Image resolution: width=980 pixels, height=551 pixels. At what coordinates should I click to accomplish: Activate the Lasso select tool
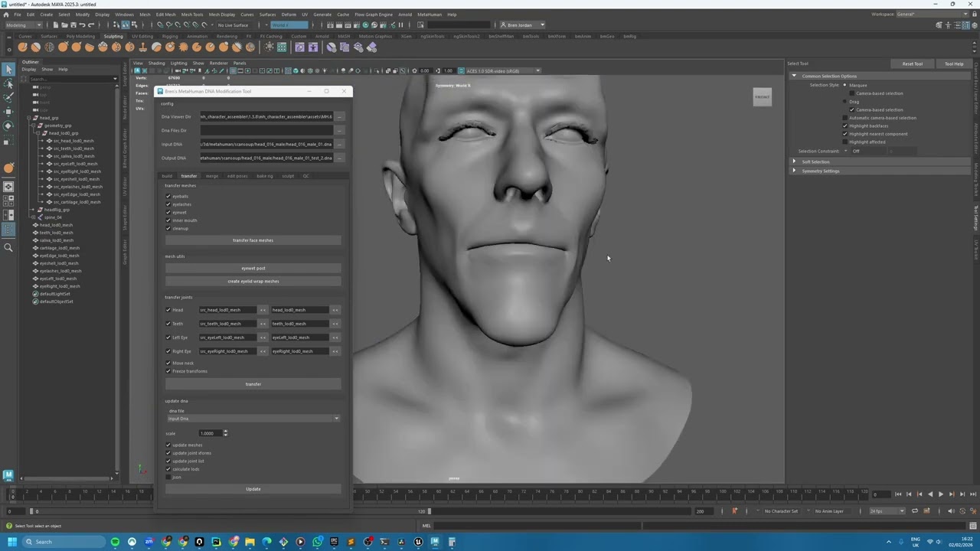coord(8,83)
